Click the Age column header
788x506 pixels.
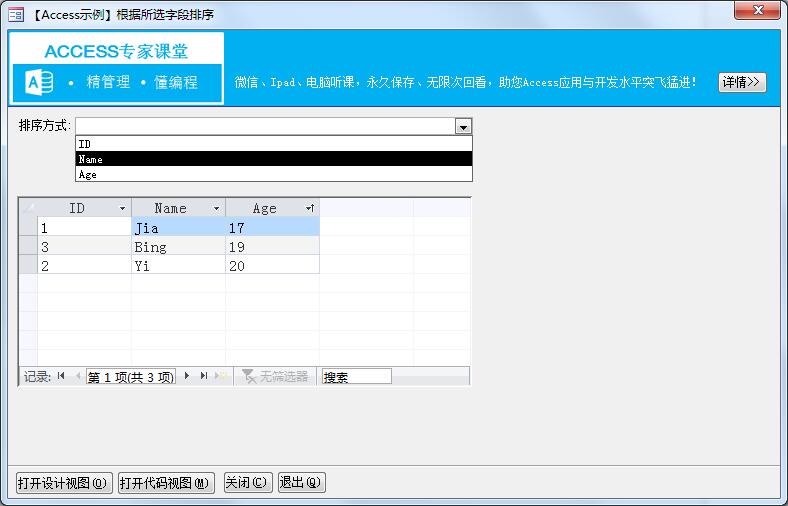[272, 208]
